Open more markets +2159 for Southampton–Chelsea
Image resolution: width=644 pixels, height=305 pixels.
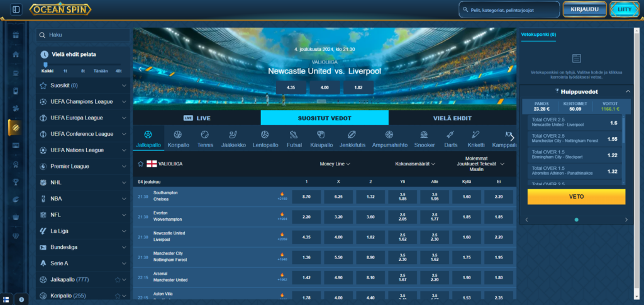(282, 199)
